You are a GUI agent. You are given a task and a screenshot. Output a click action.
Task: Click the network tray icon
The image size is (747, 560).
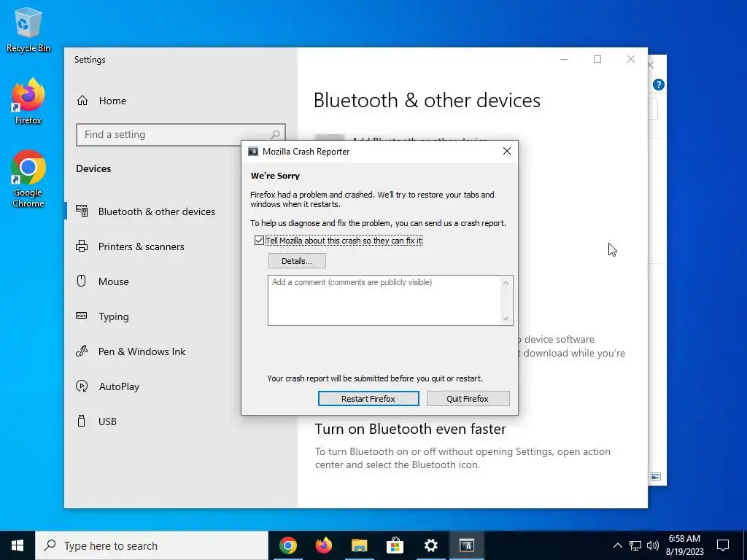click(635, 545)
